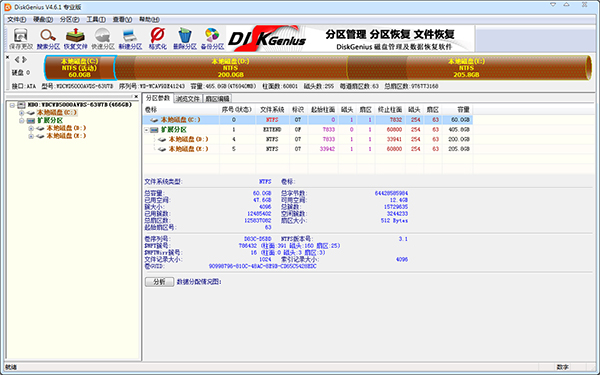This screenshot has height=375, width=600.
Task: Select the 本地磁盘(D:) row name in table
Action: pyautogui.click(x=188, y=140)
